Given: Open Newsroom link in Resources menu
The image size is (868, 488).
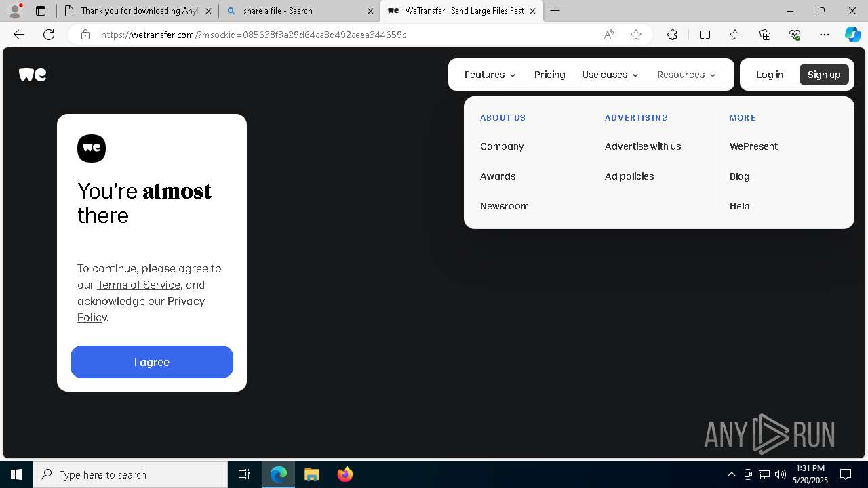Looking at the screenshot, I should 505,206.
